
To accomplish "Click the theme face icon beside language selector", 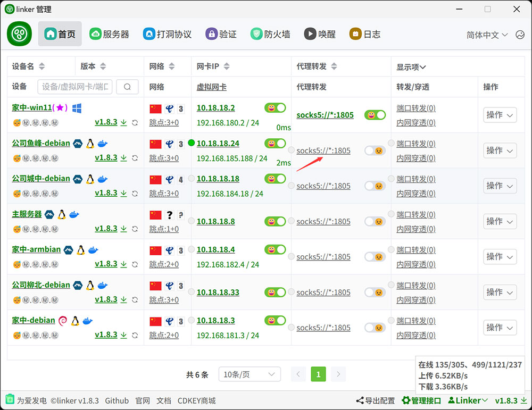I will point(520,35).
